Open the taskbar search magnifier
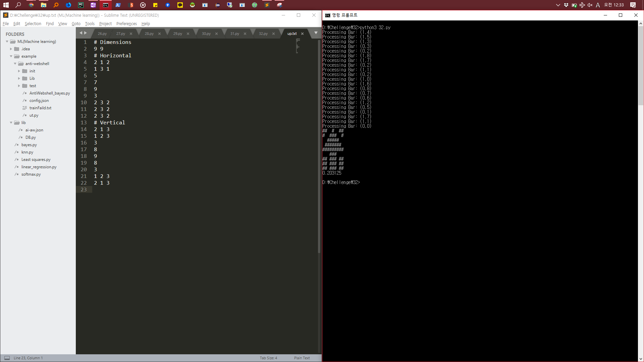The image size is (644, 362). pos(18,5)
